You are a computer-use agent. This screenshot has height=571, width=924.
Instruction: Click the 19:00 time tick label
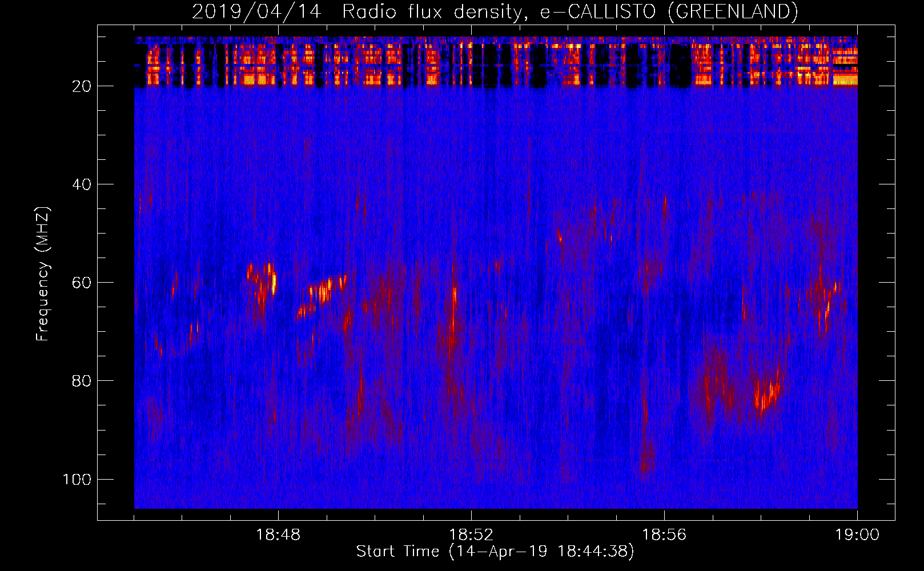[857, 535]
